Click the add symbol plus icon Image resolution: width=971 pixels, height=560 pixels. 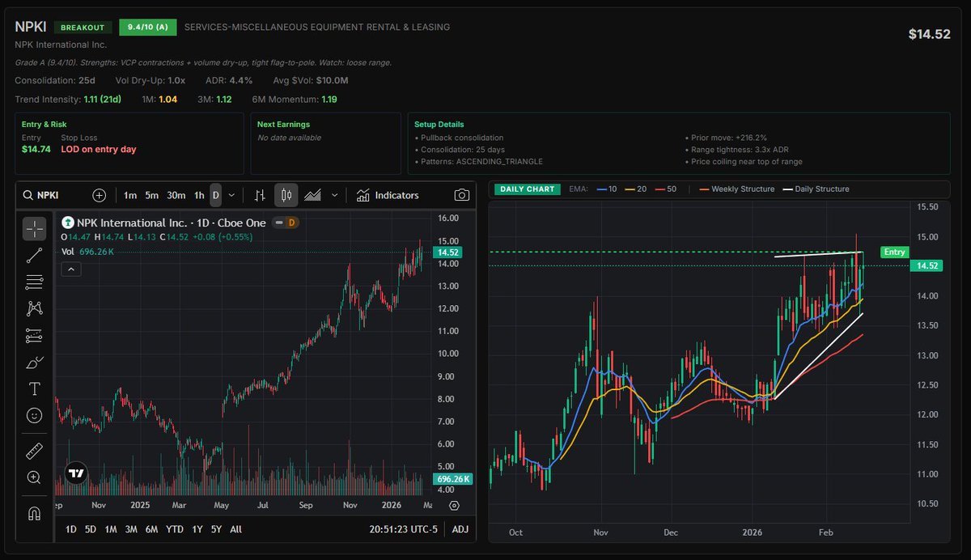(x=100, y=195)
